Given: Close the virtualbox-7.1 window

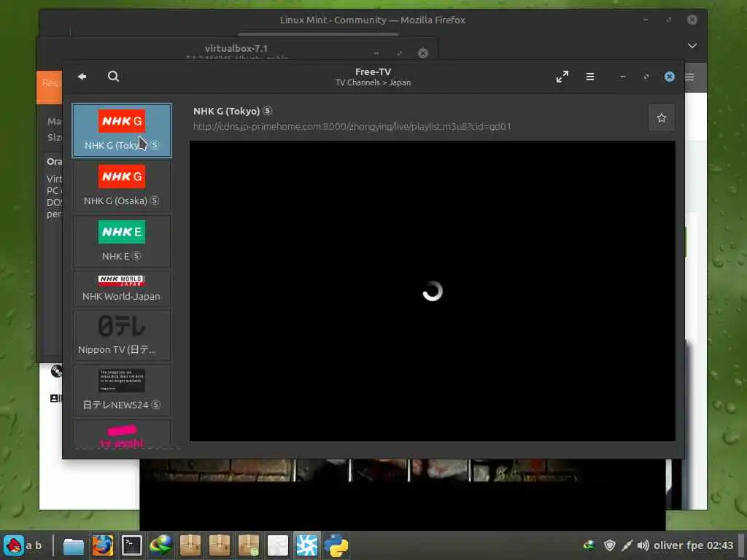Looking at the screenshot, I should pyautogui.click(x=422, y=52).
